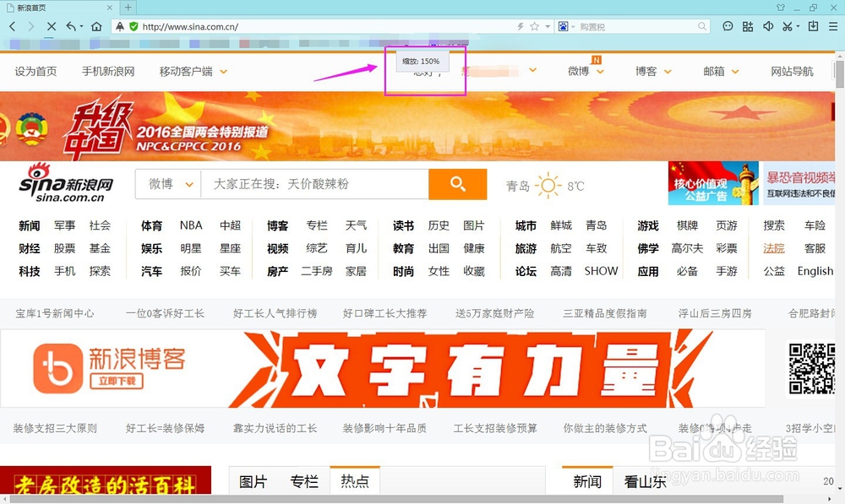Open the feedback chat bubble icon
Image resolution: width=845 pixels, height=504 pixels.
point(728,26)
